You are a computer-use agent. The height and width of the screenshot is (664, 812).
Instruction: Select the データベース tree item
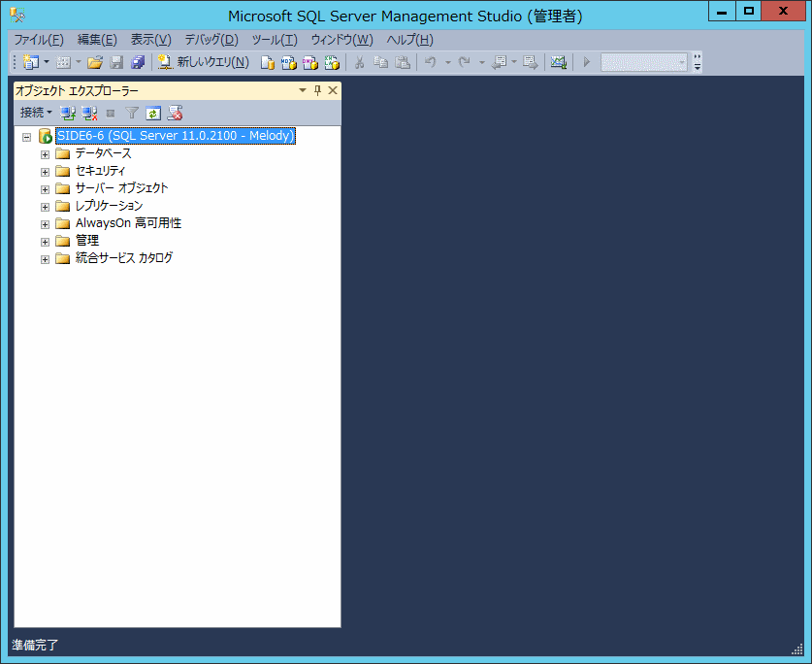point(103,153)
